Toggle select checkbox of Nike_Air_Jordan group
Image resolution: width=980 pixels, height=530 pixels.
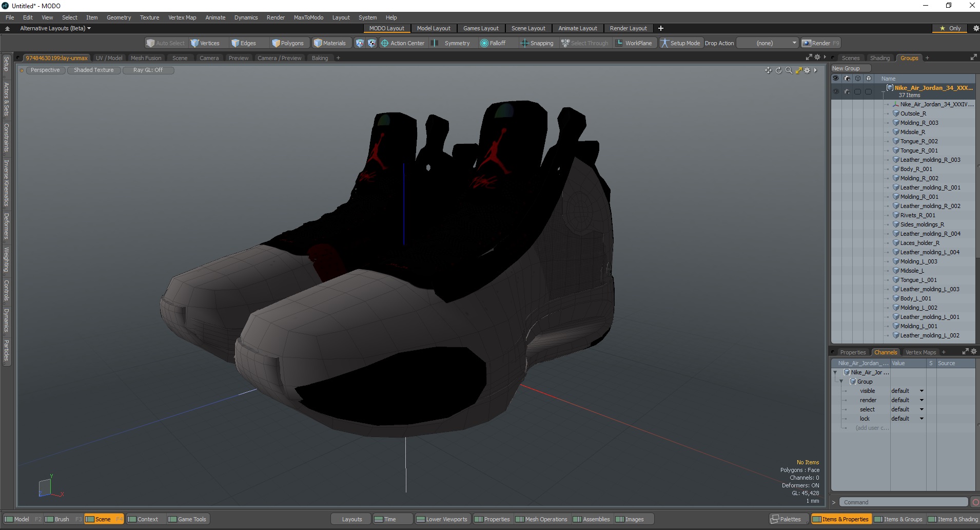[857, 91]
